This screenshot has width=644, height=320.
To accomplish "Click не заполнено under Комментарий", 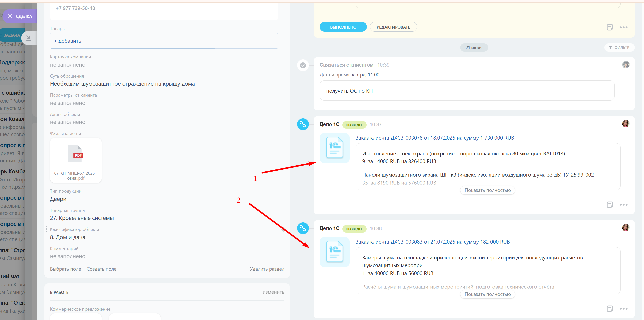I will pyautogui.click(x=67, y=257).
